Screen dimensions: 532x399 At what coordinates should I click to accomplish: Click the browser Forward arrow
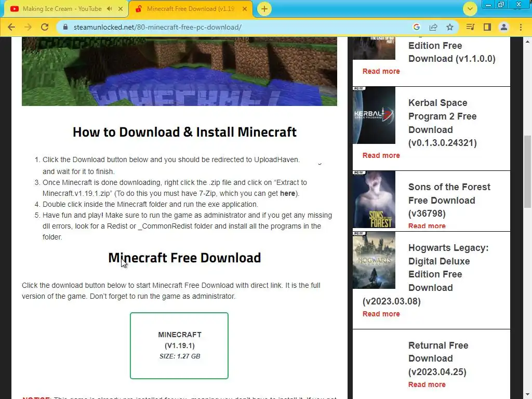28,27
